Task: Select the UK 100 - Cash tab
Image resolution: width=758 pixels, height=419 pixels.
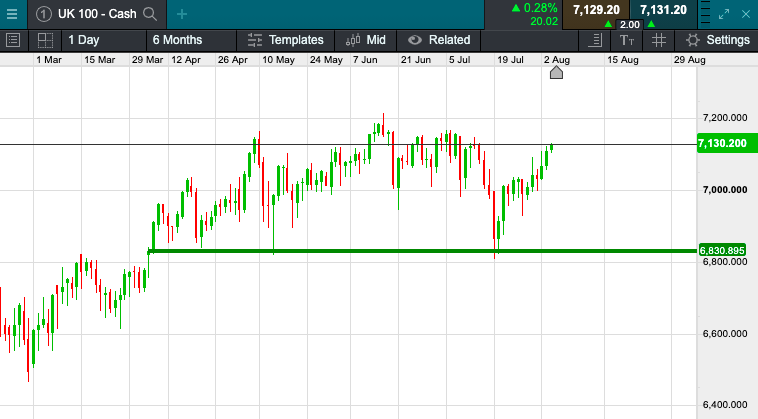Action: [x=88, y=14]
